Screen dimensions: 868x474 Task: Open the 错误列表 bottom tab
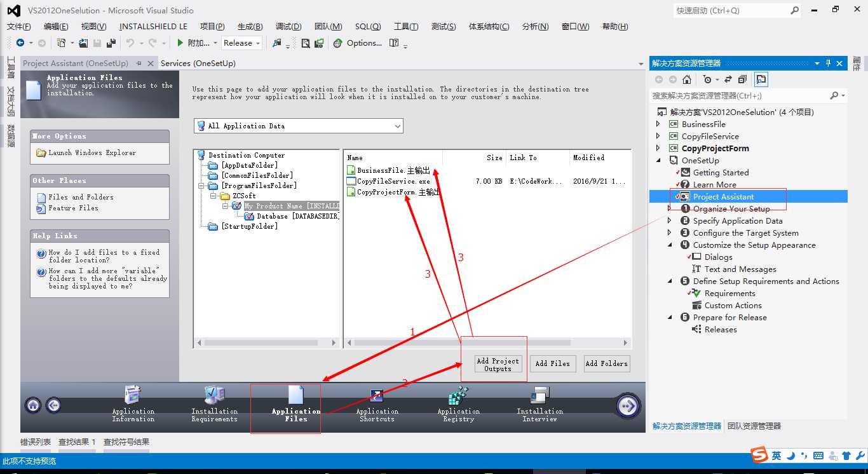(x=36, y=442)
